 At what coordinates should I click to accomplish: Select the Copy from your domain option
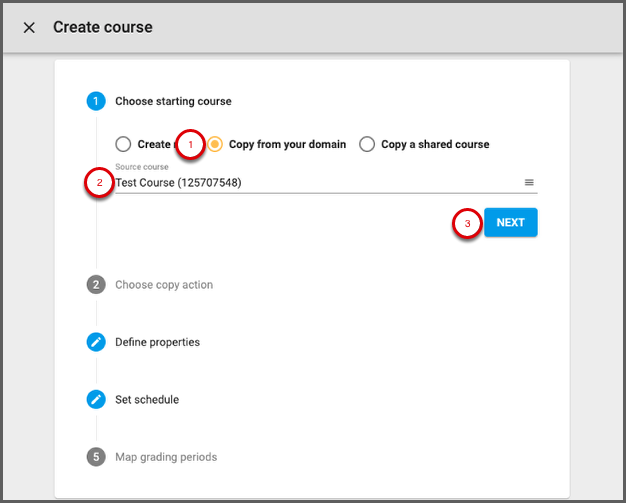[x=216, y=144]
